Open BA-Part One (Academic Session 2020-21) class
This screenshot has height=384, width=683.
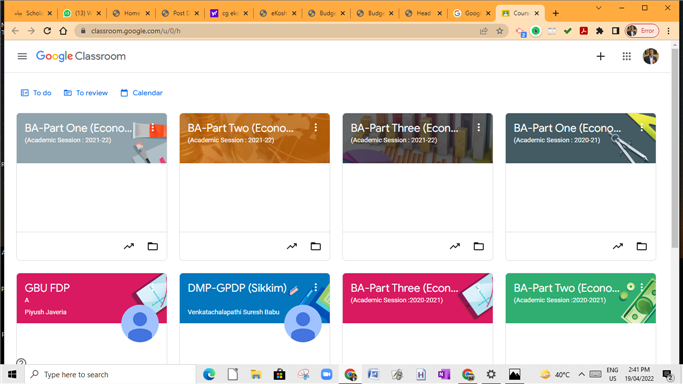567,128
